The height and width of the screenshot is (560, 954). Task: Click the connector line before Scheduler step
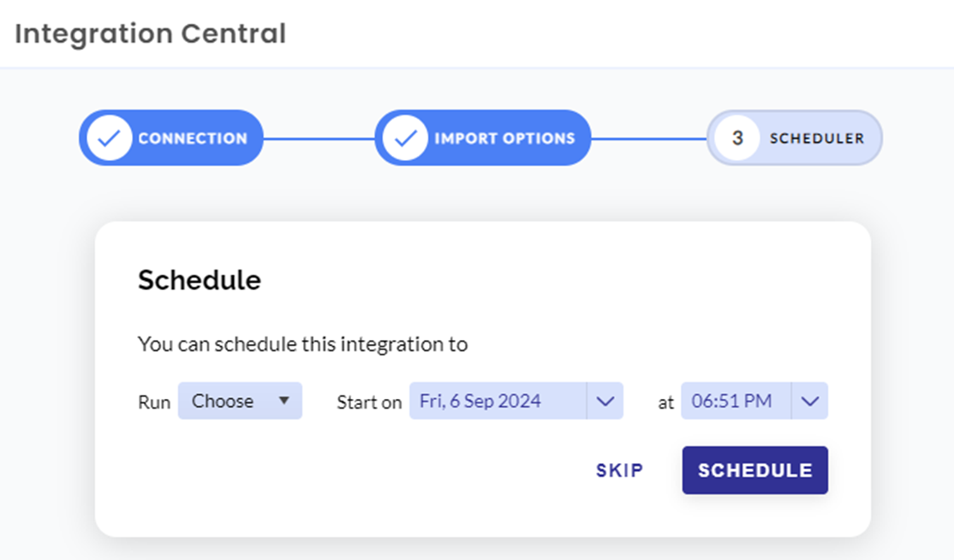pyautogui.click(x=648, y=139)
